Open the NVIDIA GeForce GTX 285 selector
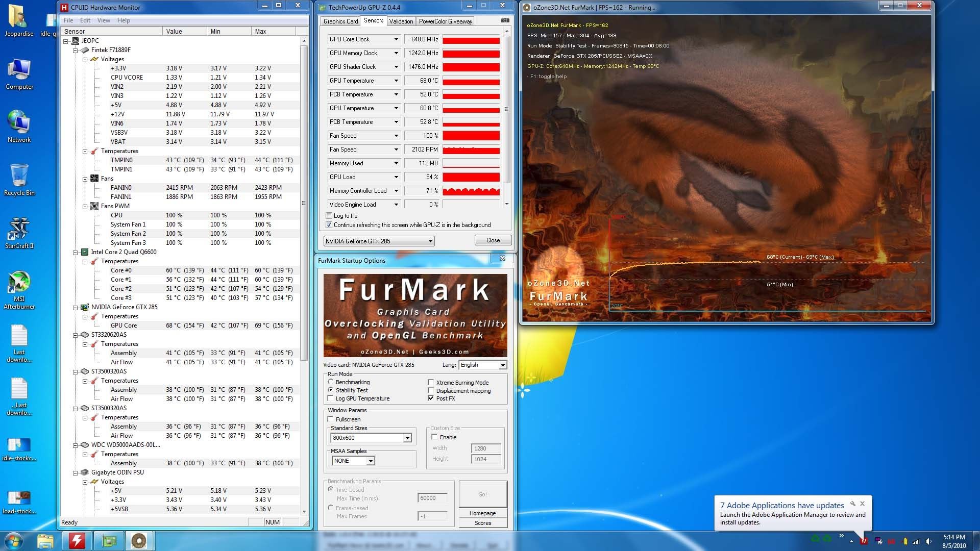Screen dimensions: 980x551 click(379, 241)
